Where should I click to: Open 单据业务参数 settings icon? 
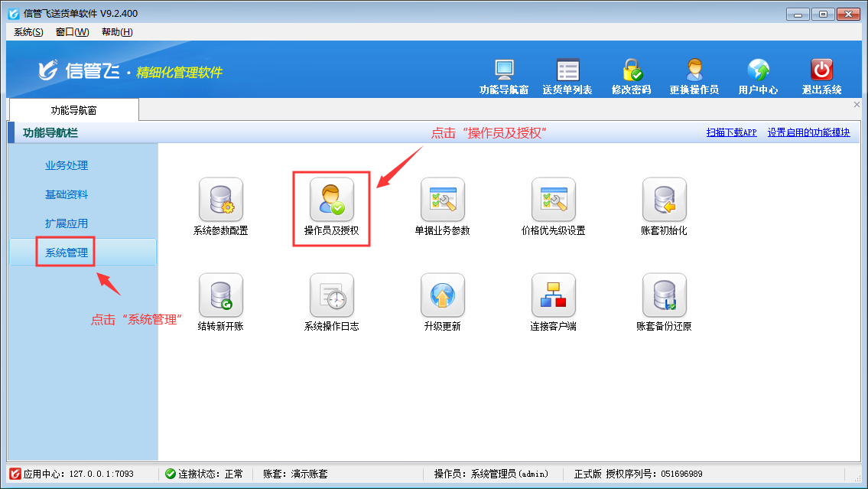click(x=442, y=200)
